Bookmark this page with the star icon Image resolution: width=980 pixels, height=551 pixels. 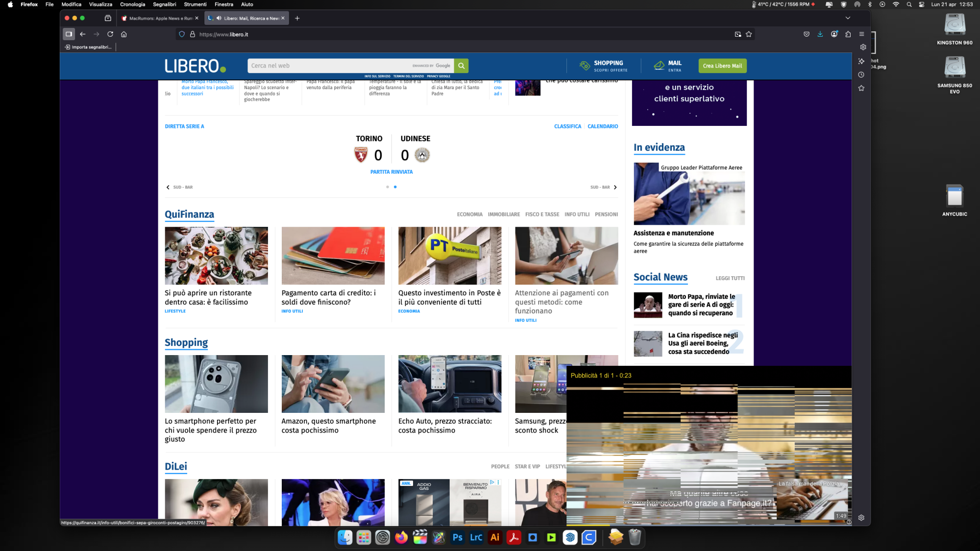(x=749, y=34)
